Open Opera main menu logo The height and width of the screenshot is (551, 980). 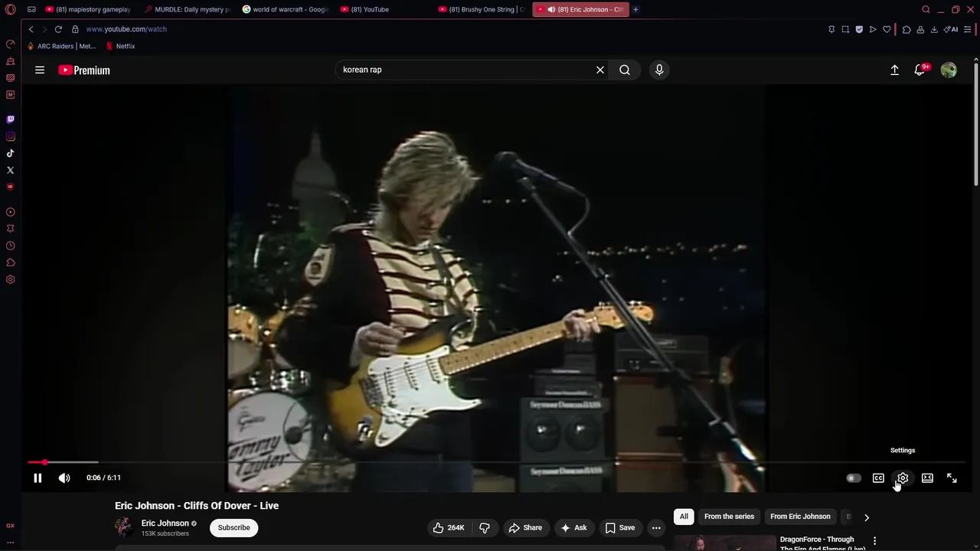click(10, 9)
